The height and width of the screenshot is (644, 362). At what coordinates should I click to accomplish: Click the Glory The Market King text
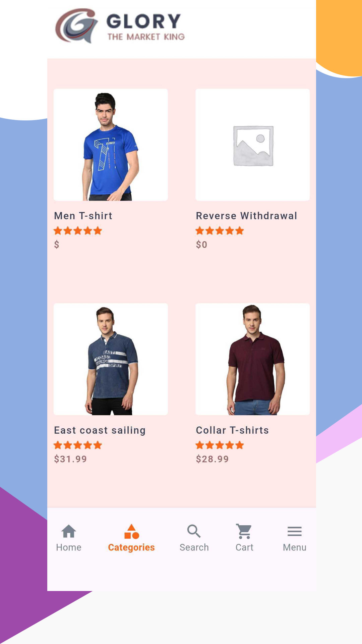point(145,27)
